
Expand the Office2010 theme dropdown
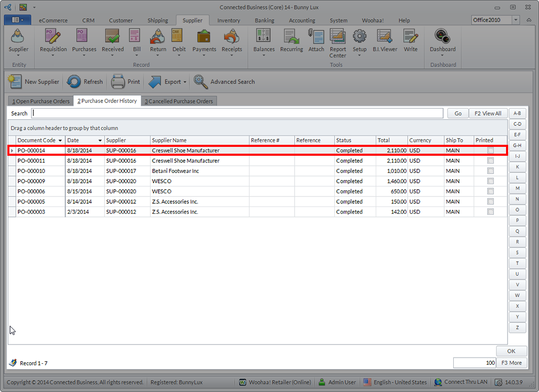(x=516, y=20)
